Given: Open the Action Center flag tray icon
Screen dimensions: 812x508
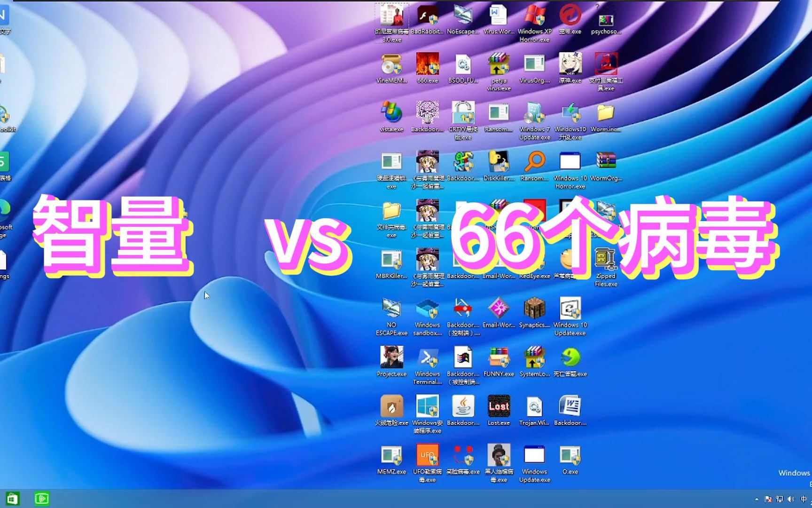Looking at the screenshot, I should pos(768,499).
